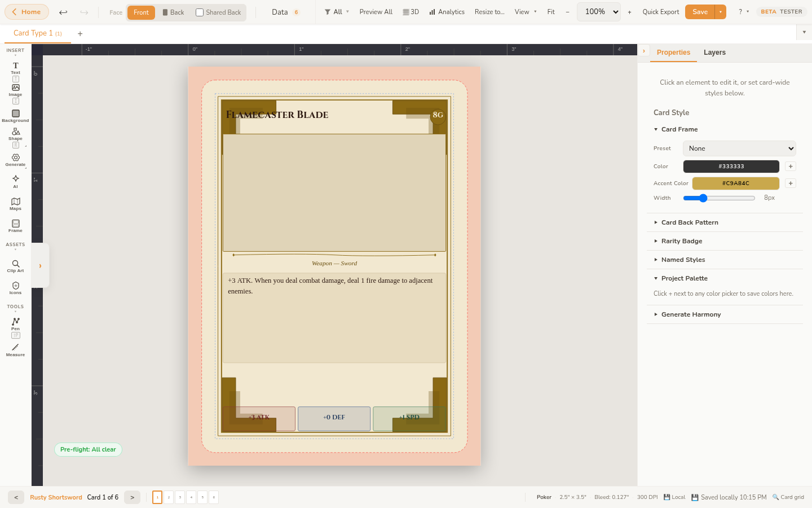Open the Generate tool

[x=15, y=160]
